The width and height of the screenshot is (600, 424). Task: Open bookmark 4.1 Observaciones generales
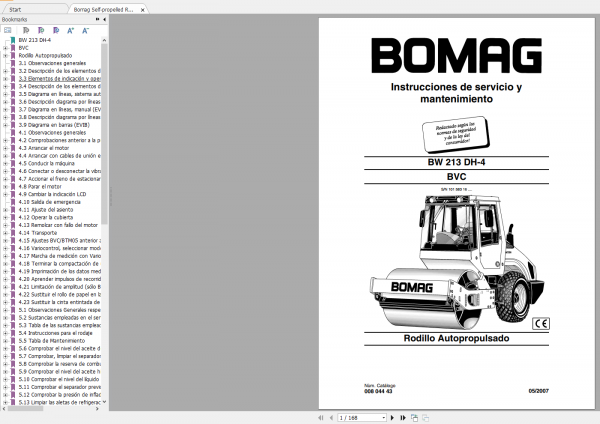(52, 132)
